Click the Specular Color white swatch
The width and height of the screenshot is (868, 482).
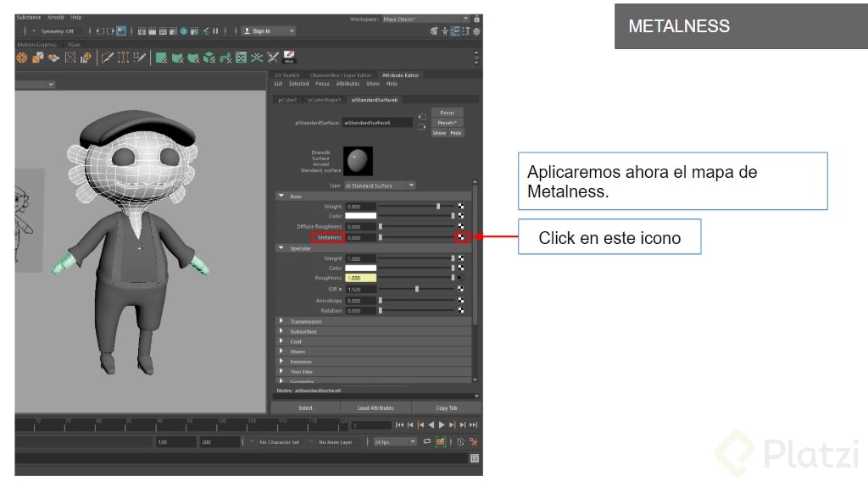[x=360, y=268]
